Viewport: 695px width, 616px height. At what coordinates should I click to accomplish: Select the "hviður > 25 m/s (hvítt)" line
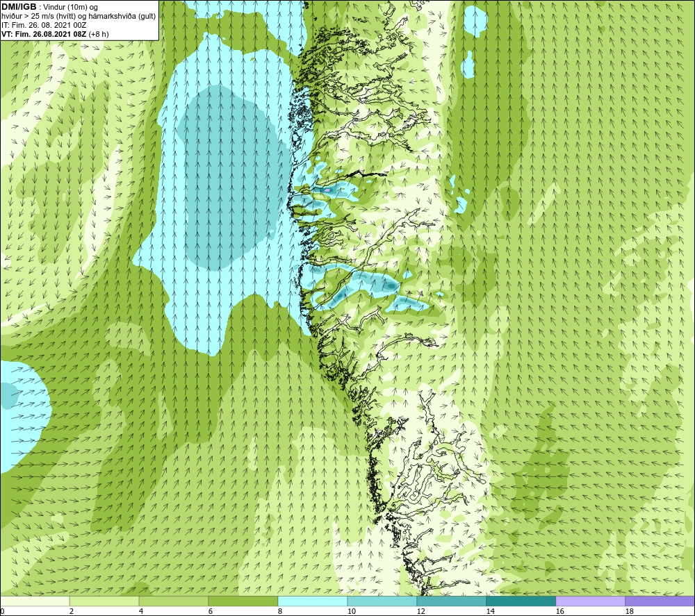pos(38,17)
